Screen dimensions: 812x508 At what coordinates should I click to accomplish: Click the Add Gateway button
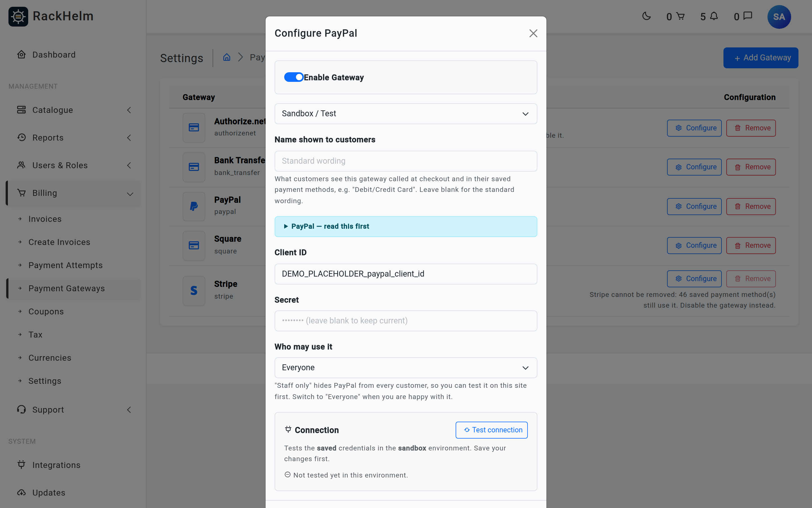point(761,58)
